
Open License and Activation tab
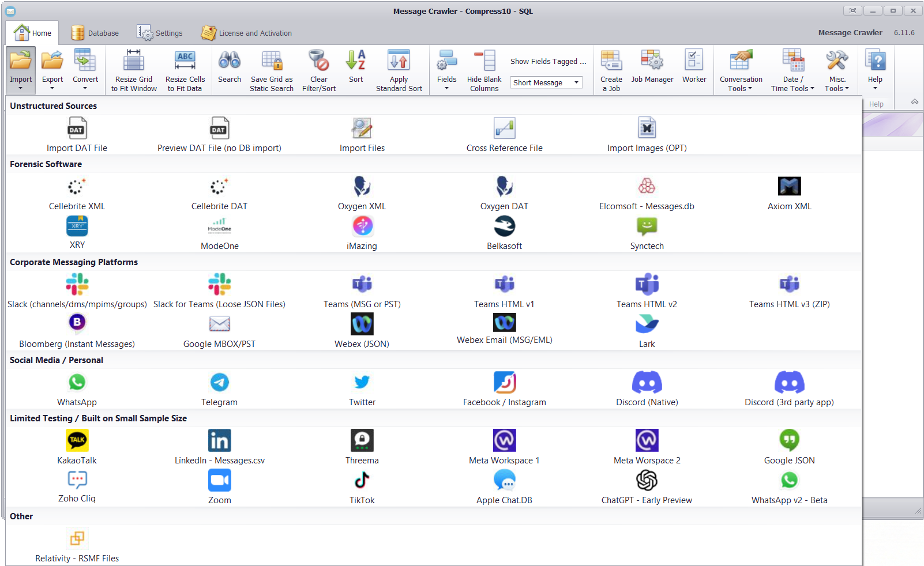[x=246, y=33]
